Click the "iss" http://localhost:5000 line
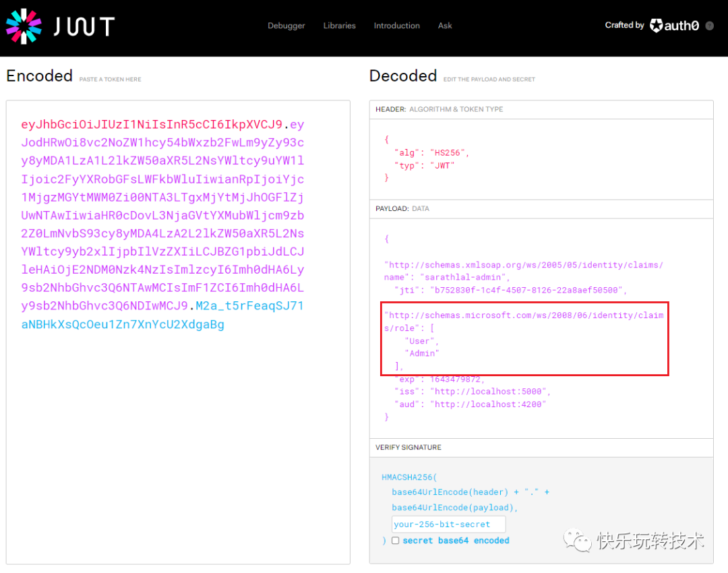 (x=472, y=392)
